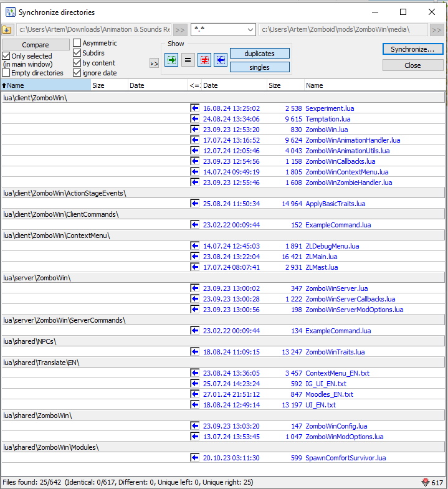Click the red icon in status bar
The image size is (448, 489).
point(426,483)
